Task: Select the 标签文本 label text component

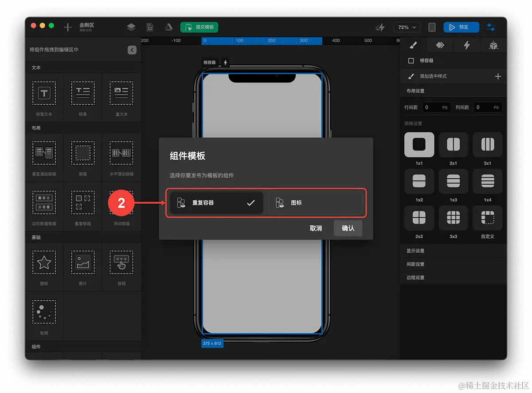Action: point(44,98)
